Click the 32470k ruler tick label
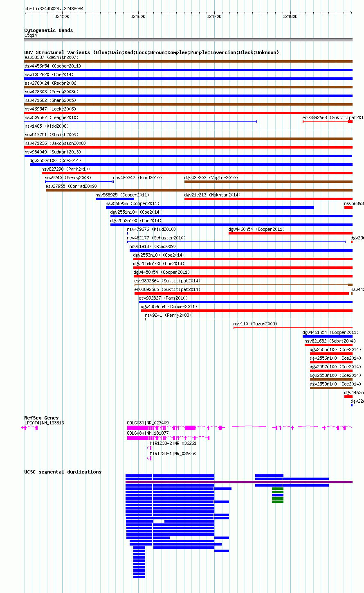 click(214, 16)
